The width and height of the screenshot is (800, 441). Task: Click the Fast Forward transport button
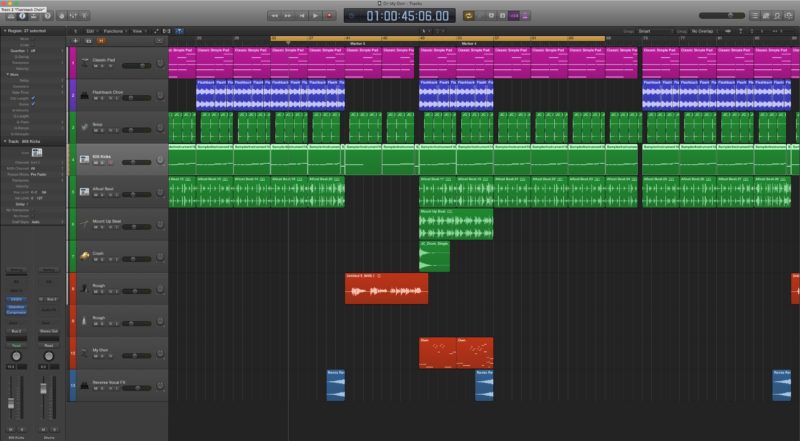(288, 16)
